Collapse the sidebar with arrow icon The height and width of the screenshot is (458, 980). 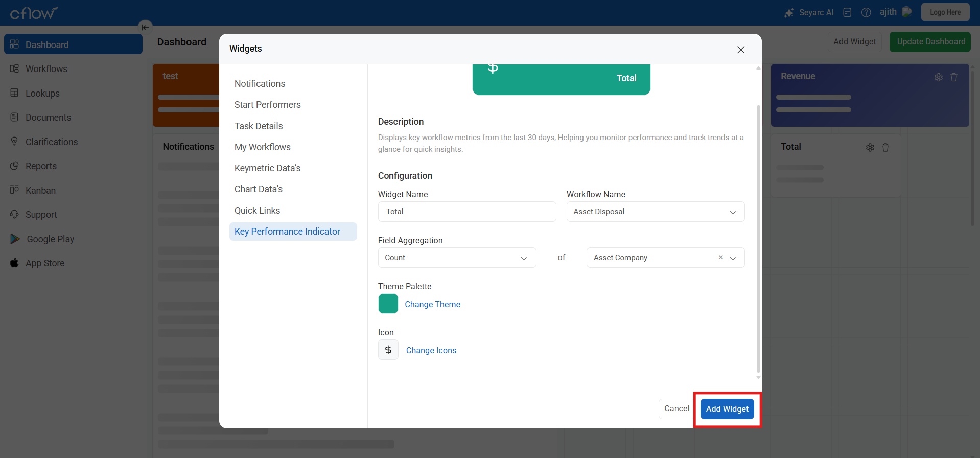click(x=145, y=27)
